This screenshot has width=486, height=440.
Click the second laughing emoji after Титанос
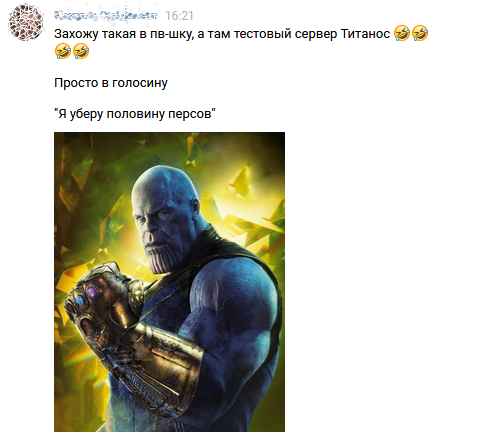(420, 34)
